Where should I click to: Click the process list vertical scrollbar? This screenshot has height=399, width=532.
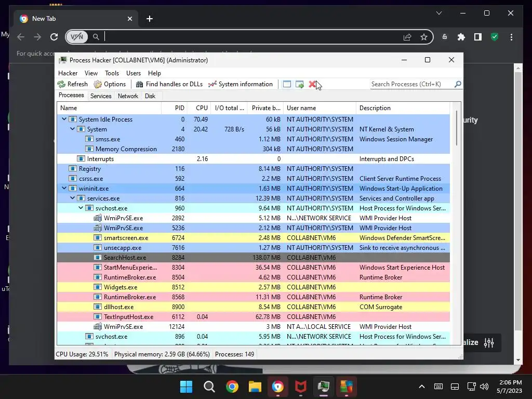[456, 128]
